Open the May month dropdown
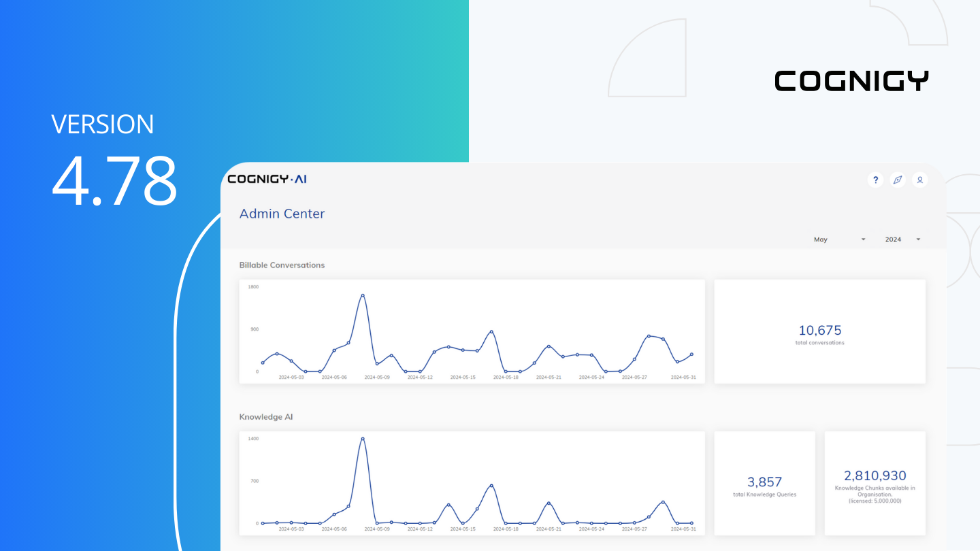Viewport: 980px width, 551px height. tap(821, 239)
